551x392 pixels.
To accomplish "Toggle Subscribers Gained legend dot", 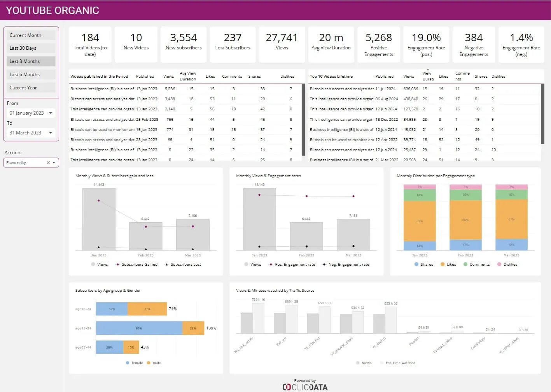I will [x=117, y=265].
